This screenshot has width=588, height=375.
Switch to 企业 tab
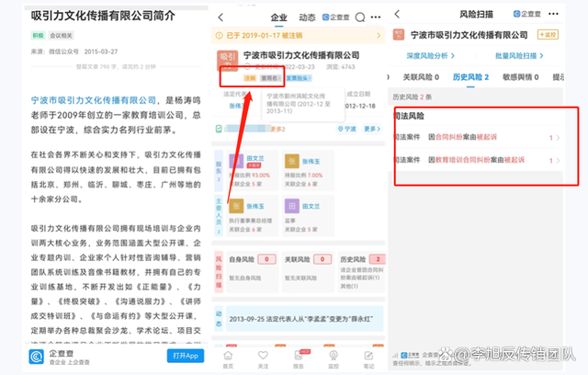coord(278,17)
